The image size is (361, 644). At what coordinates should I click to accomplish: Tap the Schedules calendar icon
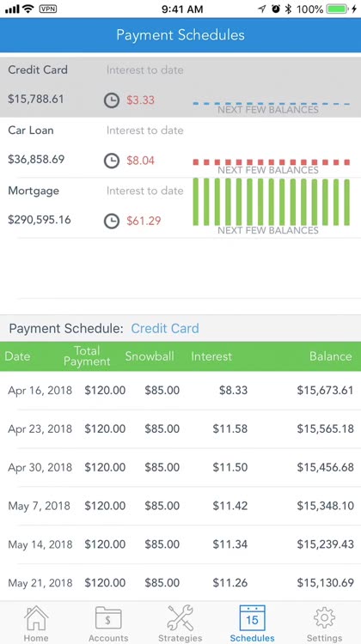252,618
